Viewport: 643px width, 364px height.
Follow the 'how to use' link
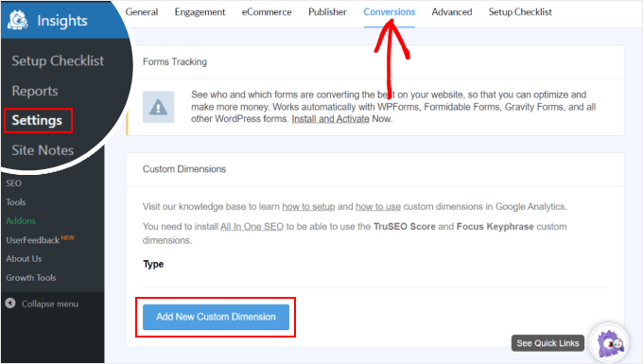point(378,207)
